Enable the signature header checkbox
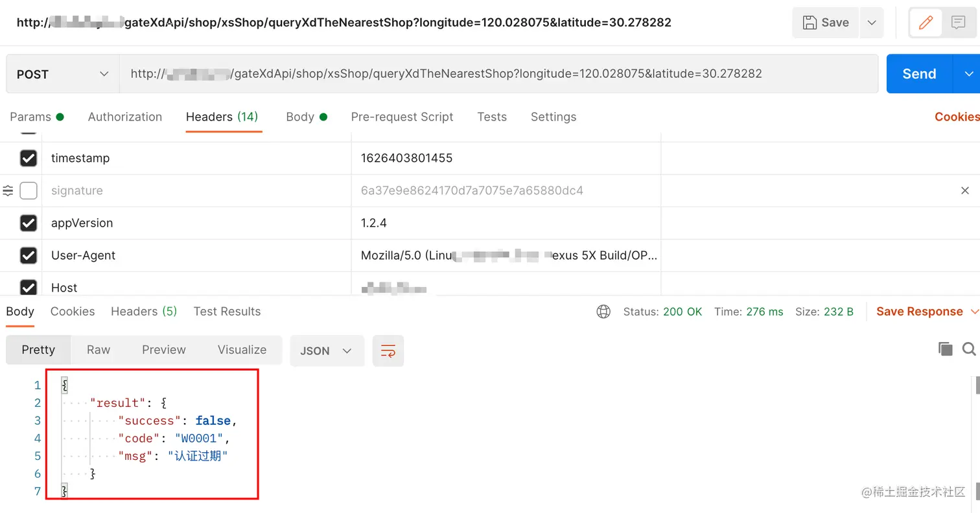Viewport: 980px width, 513px height. [29, 190]
